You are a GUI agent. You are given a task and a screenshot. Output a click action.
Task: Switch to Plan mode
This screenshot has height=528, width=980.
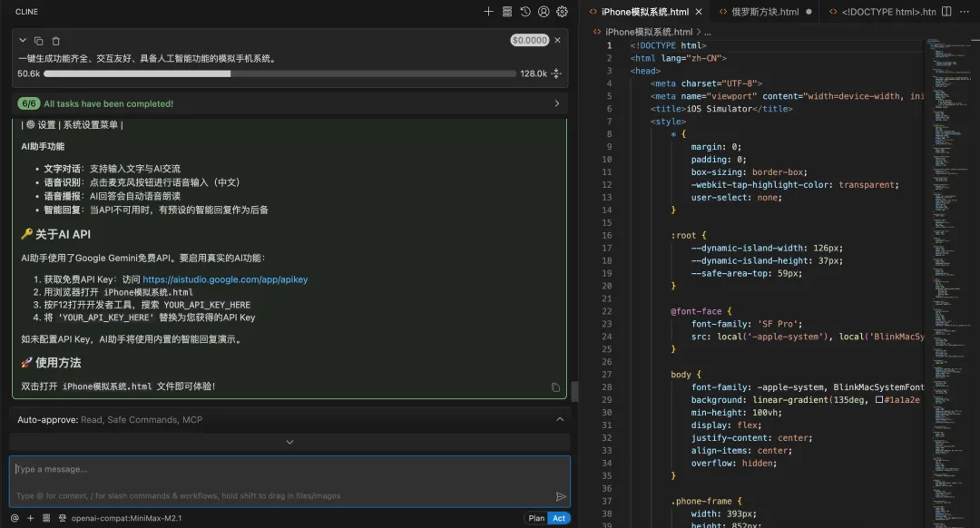click(536, 518)
